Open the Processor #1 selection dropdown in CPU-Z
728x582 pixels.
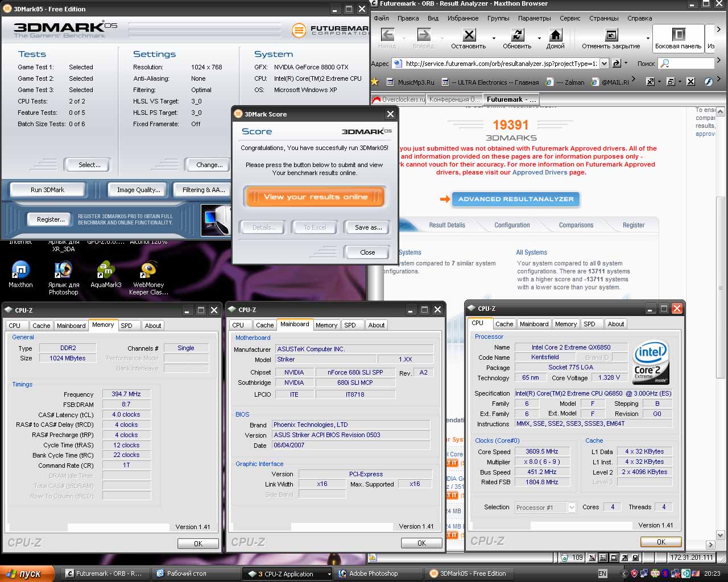point(572,507)
